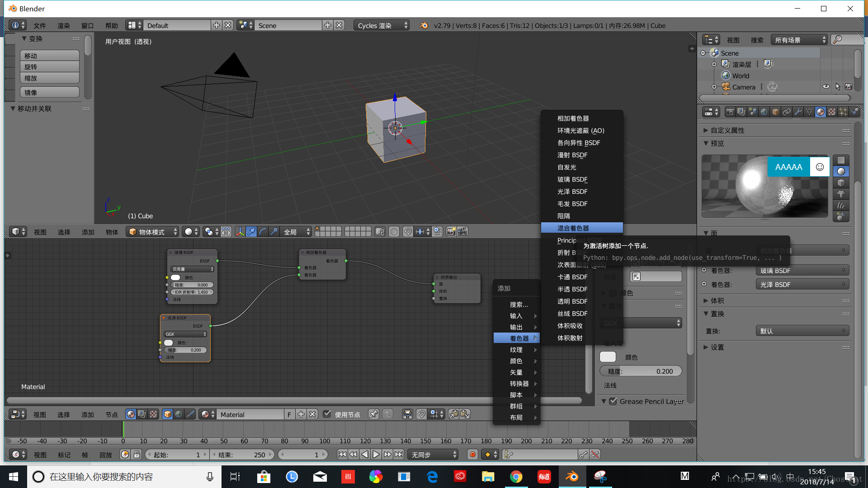Open the Render camera properties tab
Viewport: 868px width, 488px height.
[x=730, y=112]
